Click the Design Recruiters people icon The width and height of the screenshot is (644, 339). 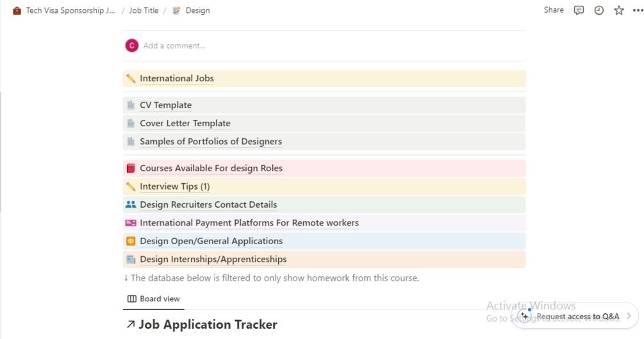tap(131, 205)
